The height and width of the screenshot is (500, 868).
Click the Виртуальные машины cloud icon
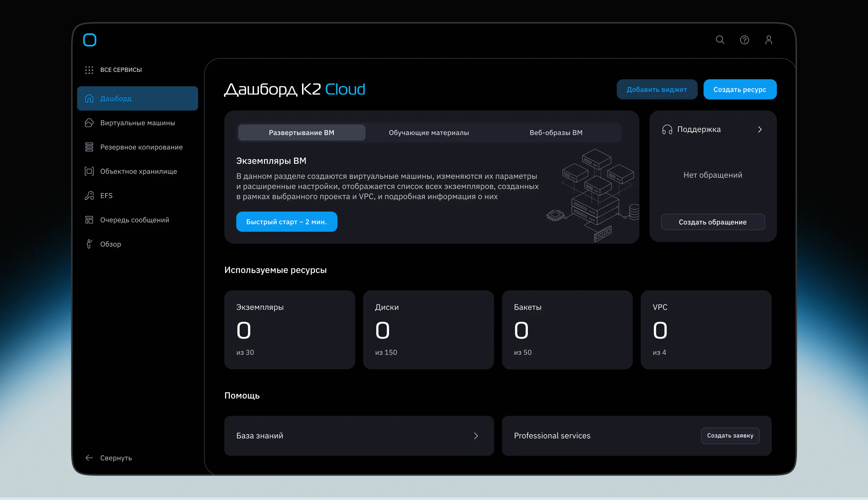[89, 123]
